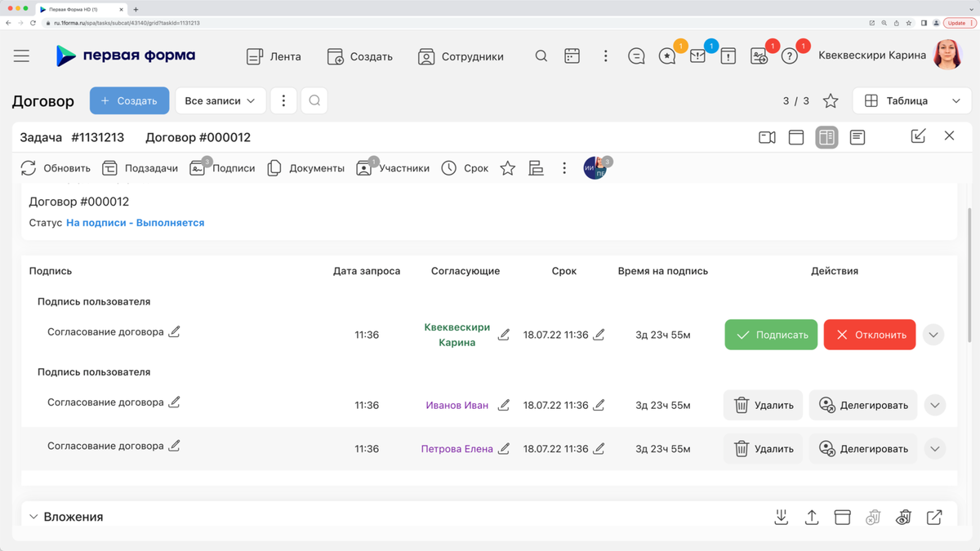
Task: Open Сотрудники section
Action: pos(461,56)
